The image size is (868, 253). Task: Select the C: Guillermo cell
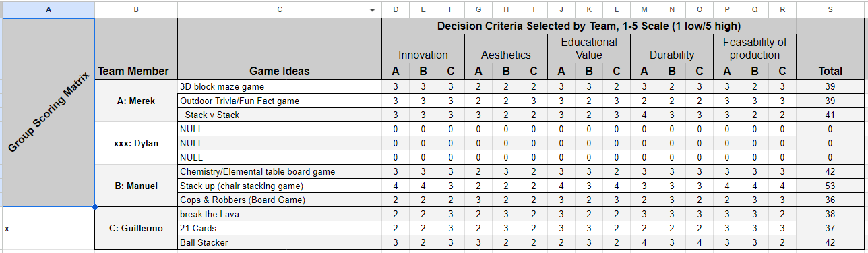point(136,228)
